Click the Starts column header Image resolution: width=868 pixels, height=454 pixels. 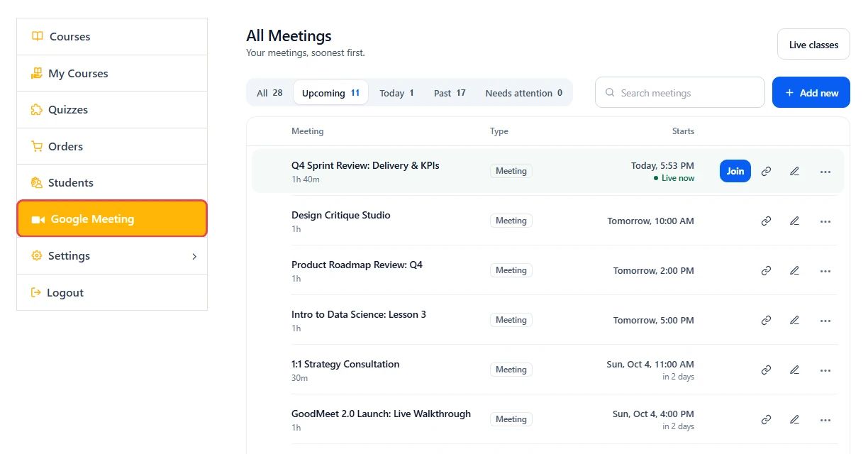[683, 131]
